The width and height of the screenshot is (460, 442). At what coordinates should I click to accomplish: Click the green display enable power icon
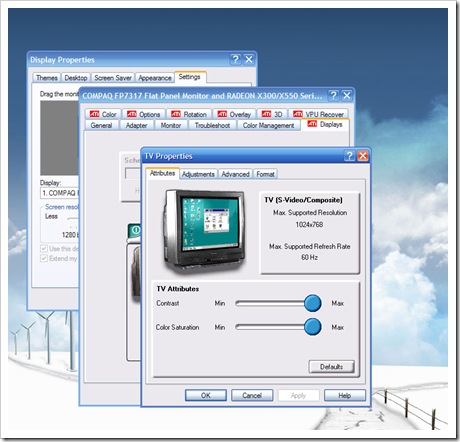pos(135,230)
